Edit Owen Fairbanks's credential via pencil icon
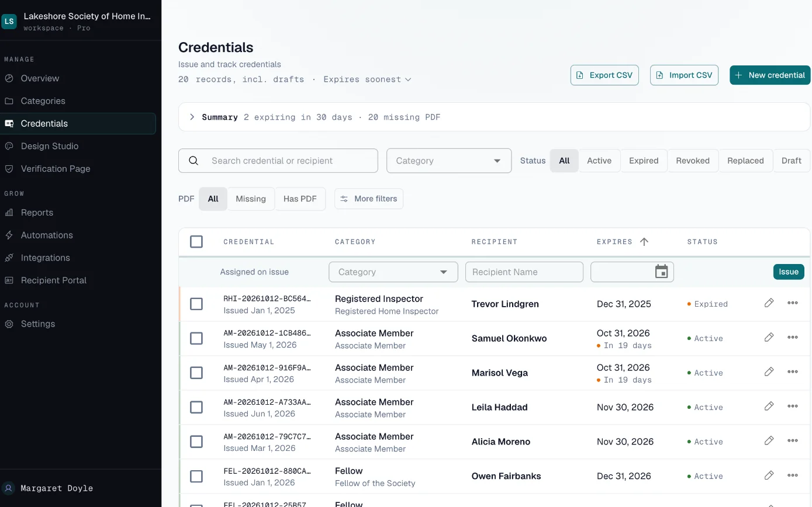This screenshot has height=507, width=812. coord(769,475)
